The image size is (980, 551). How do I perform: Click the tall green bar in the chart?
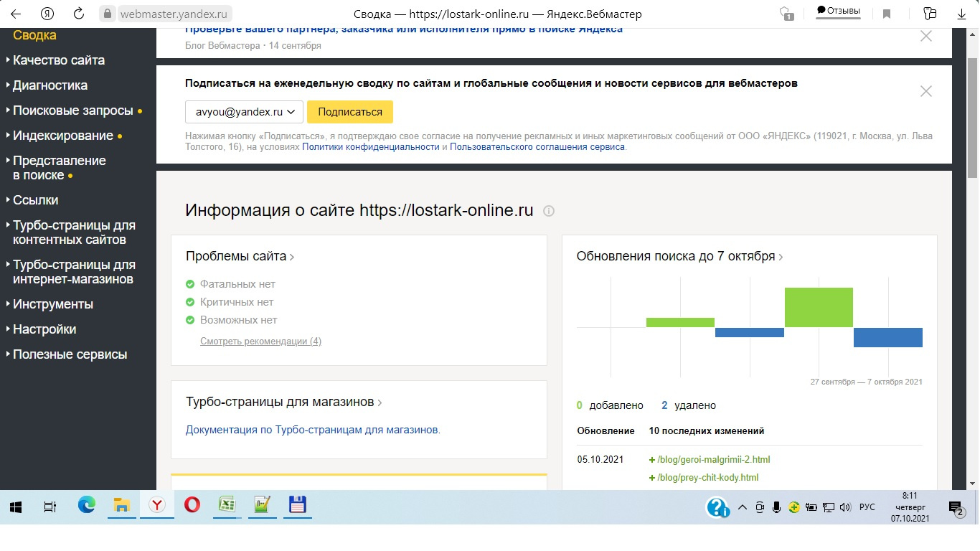pos(819,307)
